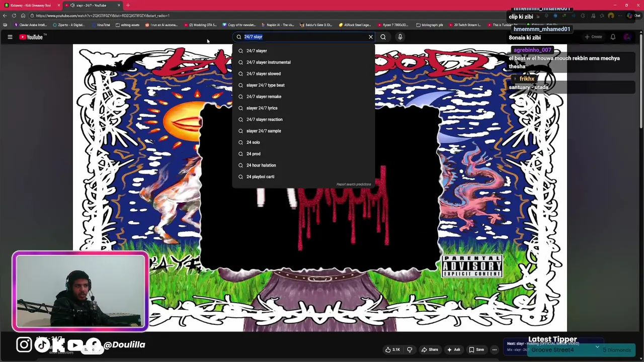Open the 'Napkin AI - The vis...' bookmark
Screen dimensions: 644x362
278,25
